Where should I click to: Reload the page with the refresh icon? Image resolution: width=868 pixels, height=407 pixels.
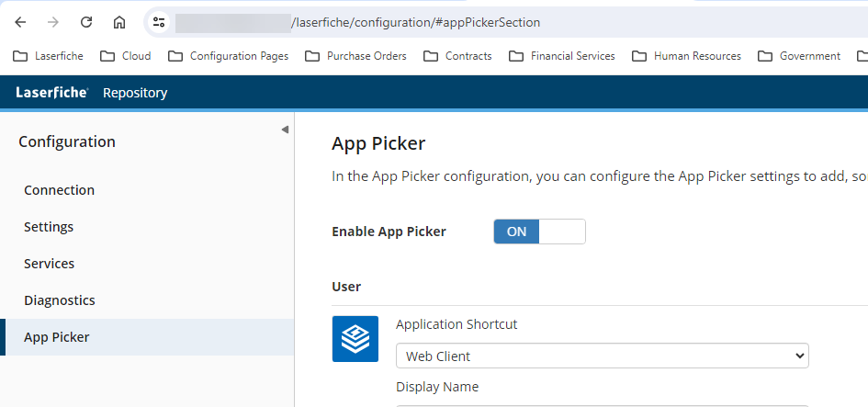coord(85,22)
